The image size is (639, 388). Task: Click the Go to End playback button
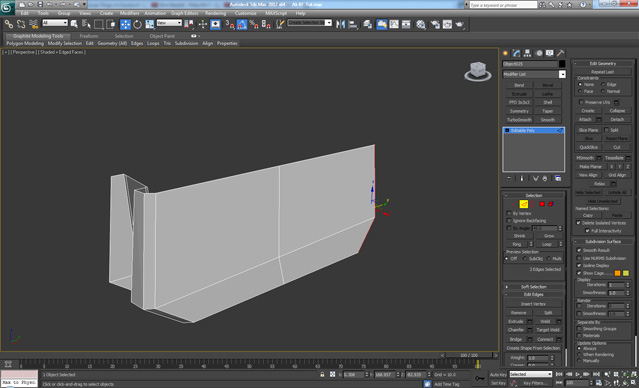click(596, 374)
